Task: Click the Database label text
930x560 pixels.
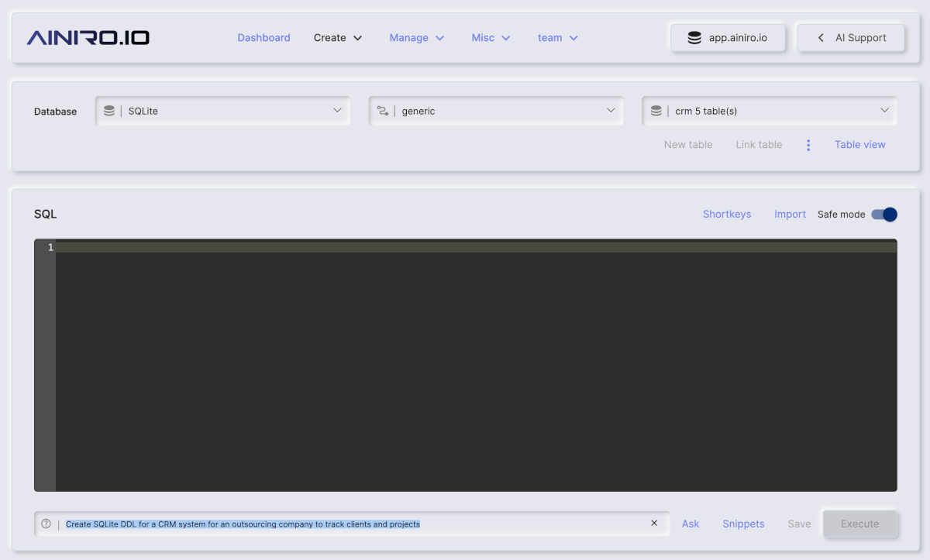Action: [x=55, y=112]
